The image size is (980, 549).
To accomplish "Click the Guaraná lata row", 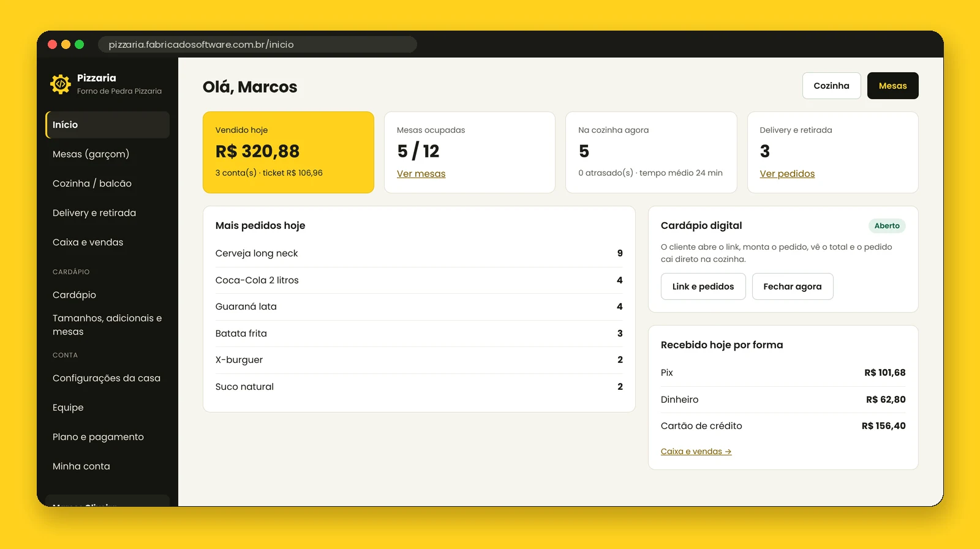I will tap(419, 307).
